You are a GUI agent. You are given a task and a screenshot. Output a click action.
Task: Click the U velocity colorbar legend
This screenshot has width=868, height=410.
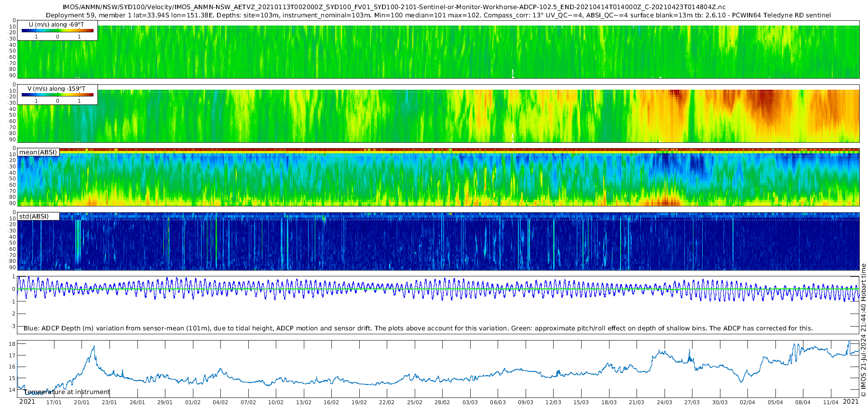click(57, 30)
